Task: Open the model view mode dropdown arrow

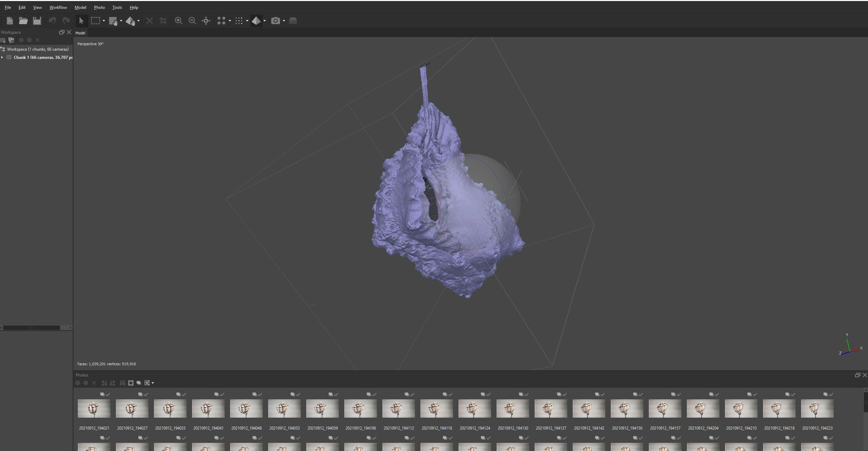Action: [x=264, y=21]
